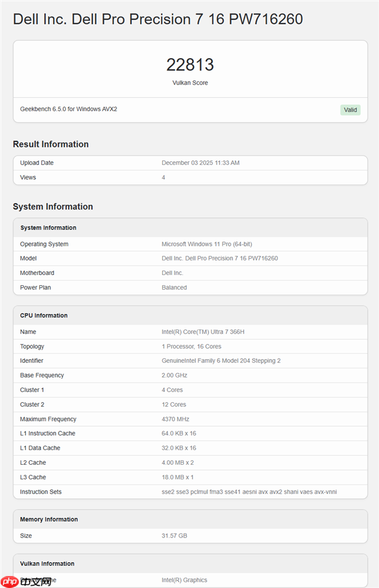Select the Upload Date value December 03 2025
The height and width of the screenshot is (588, 379).
200,163
